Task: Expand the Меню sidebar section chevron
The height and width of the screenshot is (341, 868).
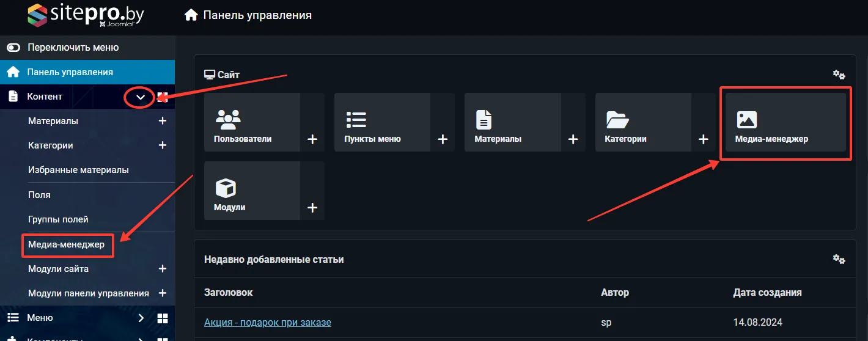Action: pos(141,318)
